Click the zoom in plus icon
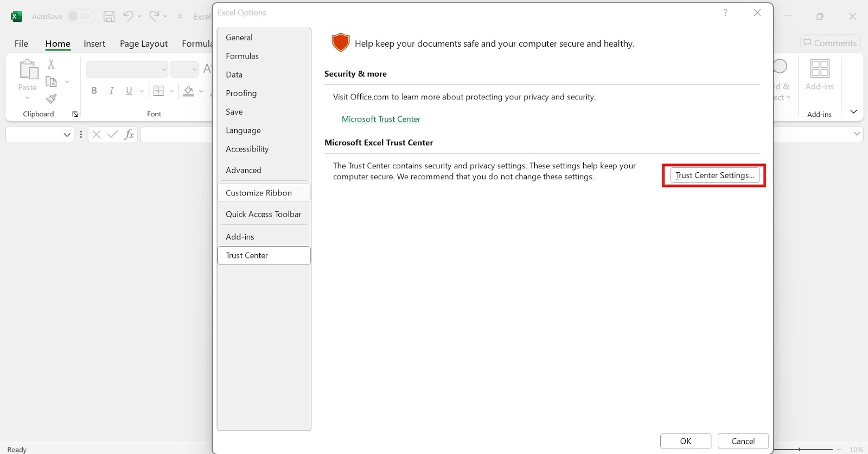 [839, 450]
